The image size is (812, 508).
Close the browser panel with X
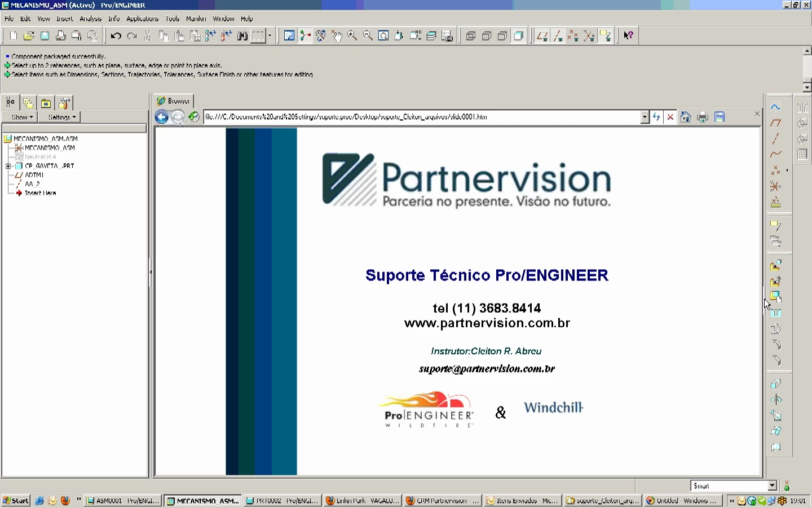tap(757, 114)
